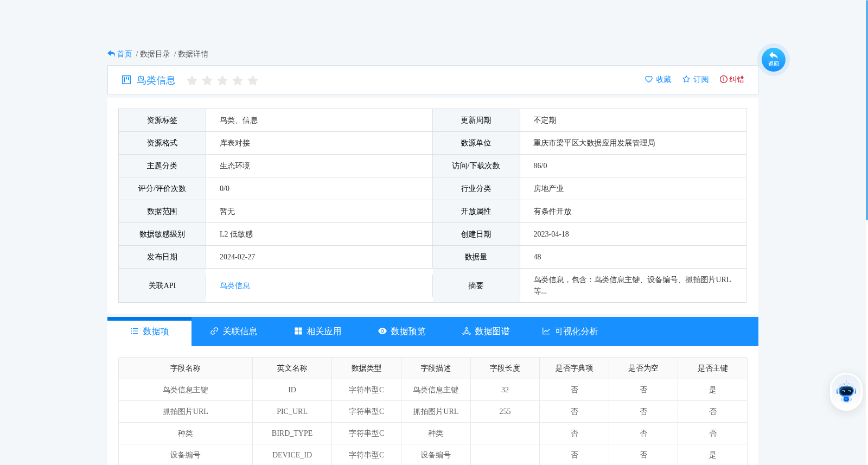Click the 鸟类、信息 resource tags value

(239, 120)
